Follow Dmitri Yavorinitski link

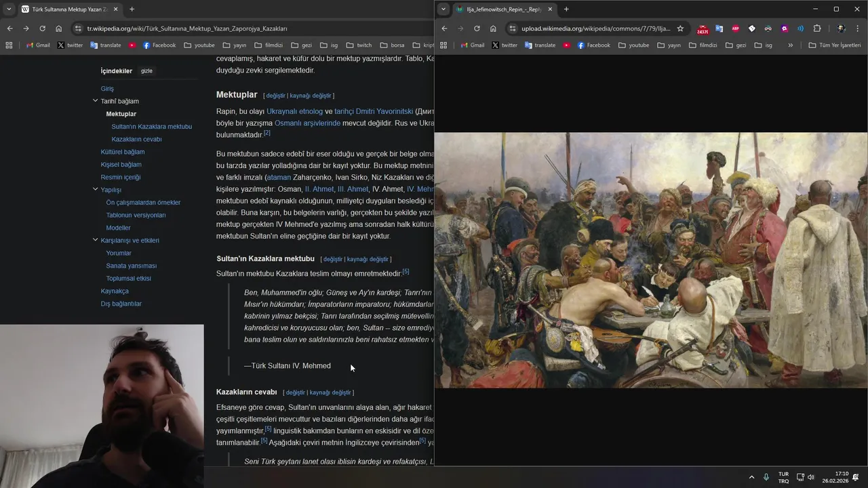point(374,111)
